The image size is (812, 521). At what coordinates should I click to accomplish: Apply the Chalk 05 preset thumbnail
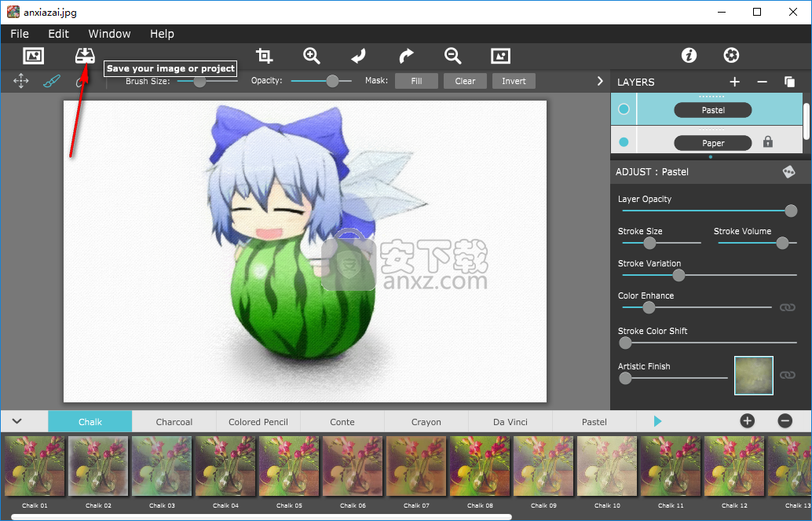coord(289,465)
